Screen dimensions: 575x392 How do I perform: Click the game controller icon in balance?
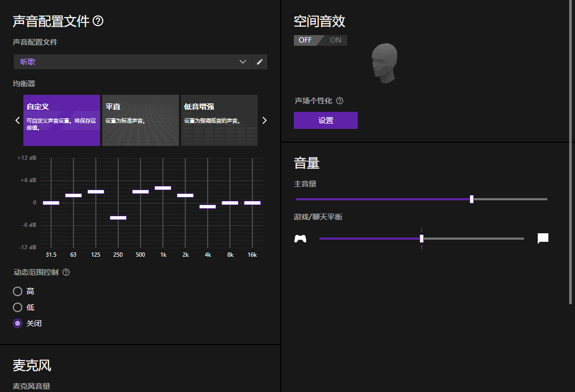coord(300,239)
